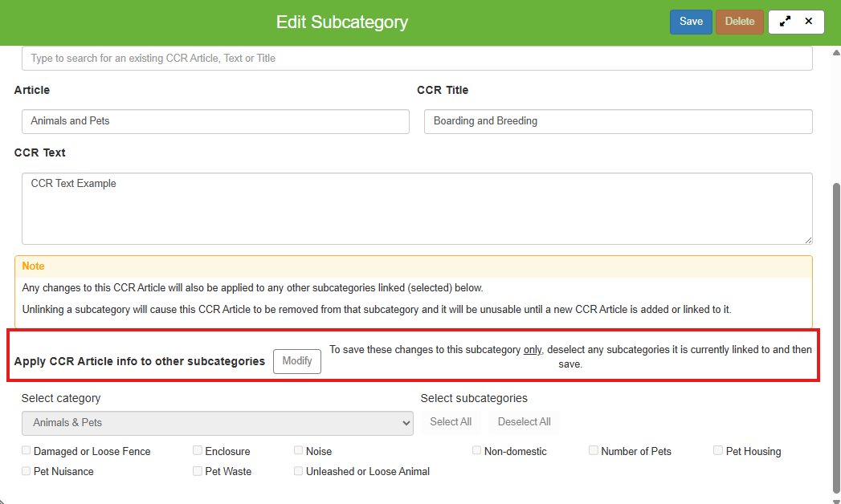The height and width of the screenshot is (504, 841).
Task: Click inside the CCR Text textarea
Action: click(417, 209)
